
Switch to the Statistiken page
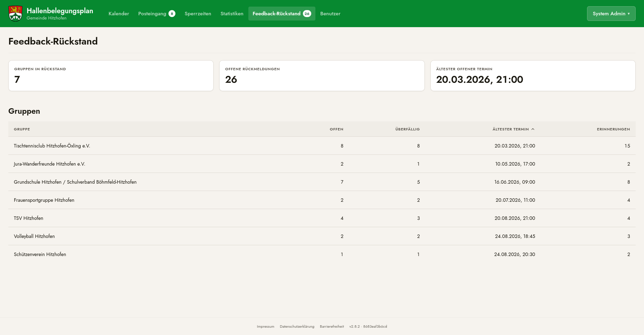click(x=232, y=14)
